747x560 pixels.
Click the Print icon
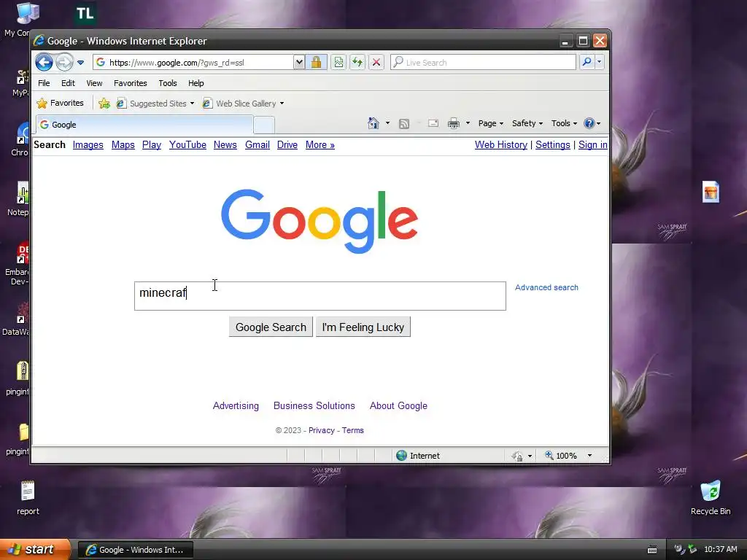click(x=453, y=124)
